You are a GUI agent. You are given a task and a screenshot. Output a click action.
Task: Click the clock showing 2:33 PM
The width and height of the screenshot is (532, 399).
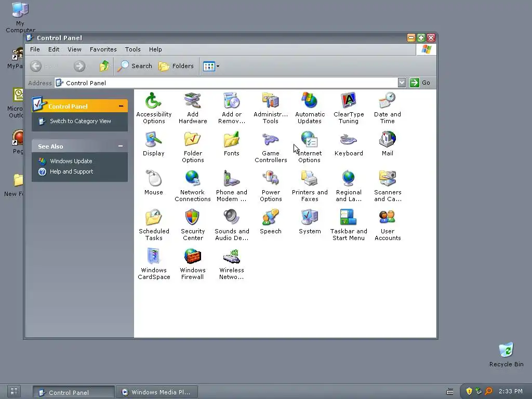[510, 391]
